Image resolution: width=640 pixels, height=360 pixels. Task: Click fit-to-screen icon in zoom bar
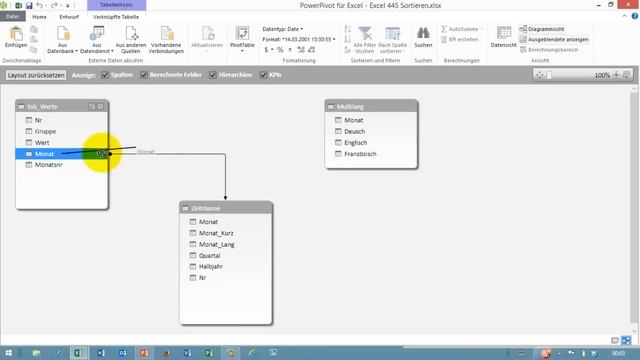(x=539, y=75)
